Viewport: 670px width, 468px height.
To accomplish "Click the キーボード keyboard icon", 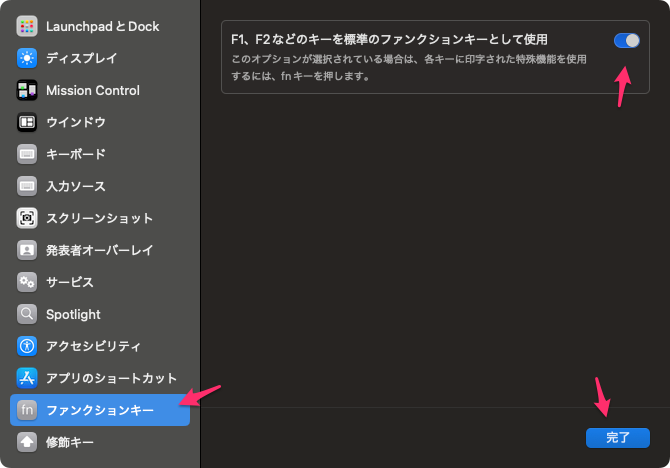I will [x=27, y=154].
